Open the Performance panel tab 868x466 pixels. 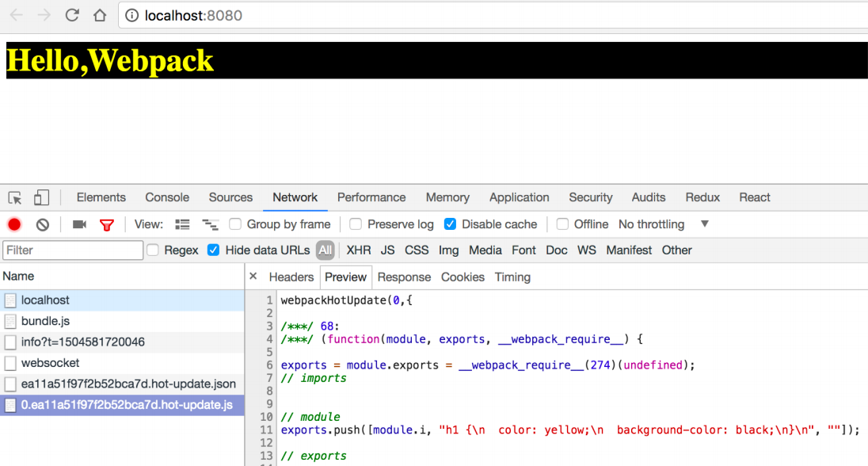[371, 197]
